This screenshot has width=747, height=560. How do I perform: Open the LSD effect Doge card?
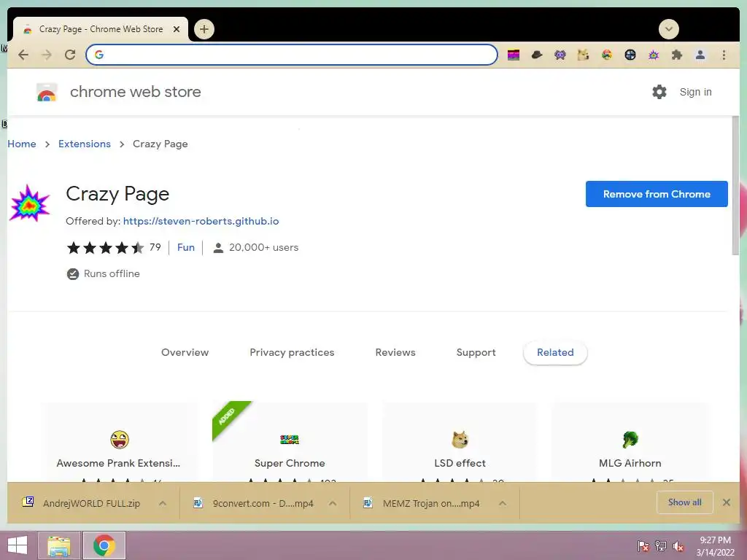click(x=460, y=443)
